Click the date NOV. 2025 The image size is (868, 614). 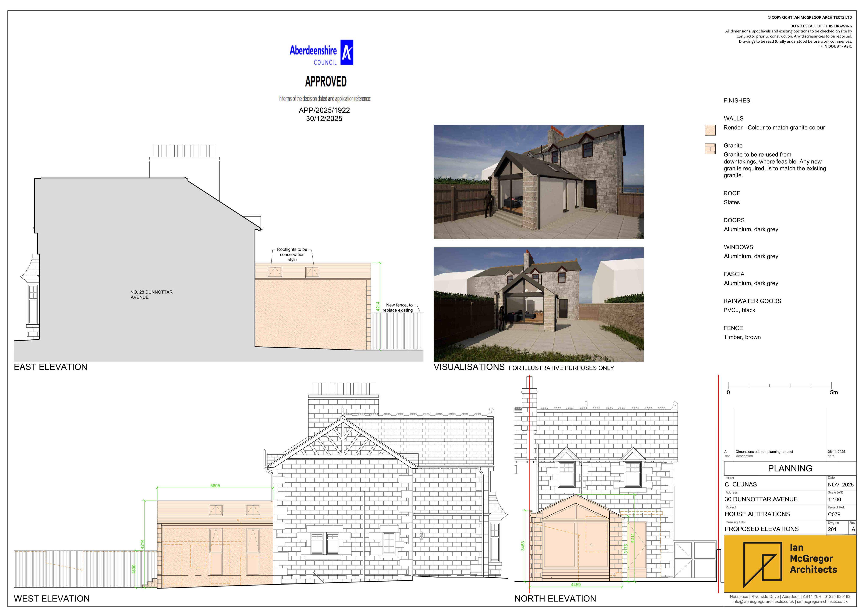click(840, 485)
